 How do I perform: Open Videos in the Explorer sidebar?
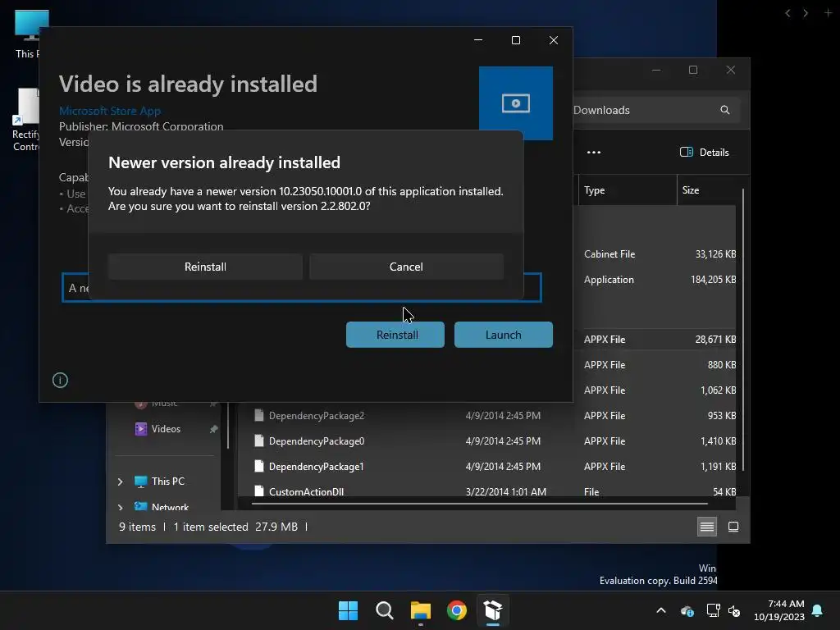[166, 428]
